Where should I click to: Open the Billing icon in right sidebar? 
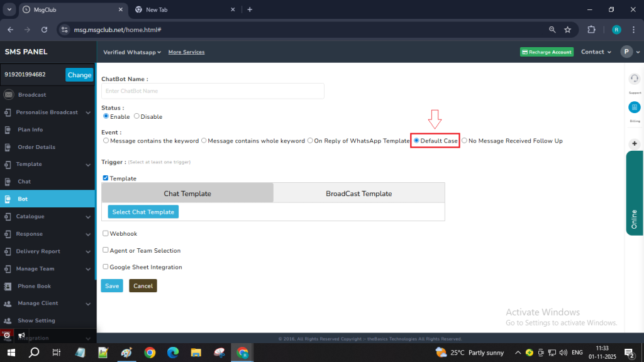pyautogui.click(x=635, y=107)
